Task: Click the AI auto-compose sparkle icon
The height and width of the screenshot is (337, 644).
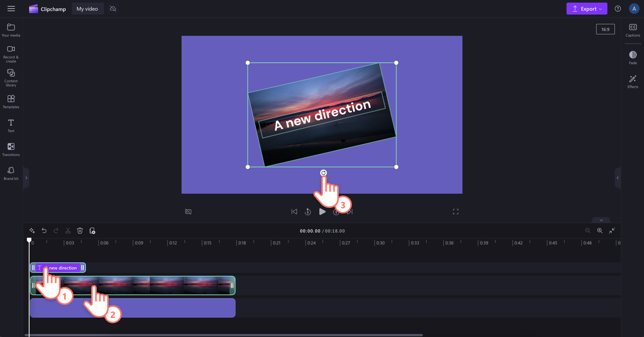Action: pos(32,231)
